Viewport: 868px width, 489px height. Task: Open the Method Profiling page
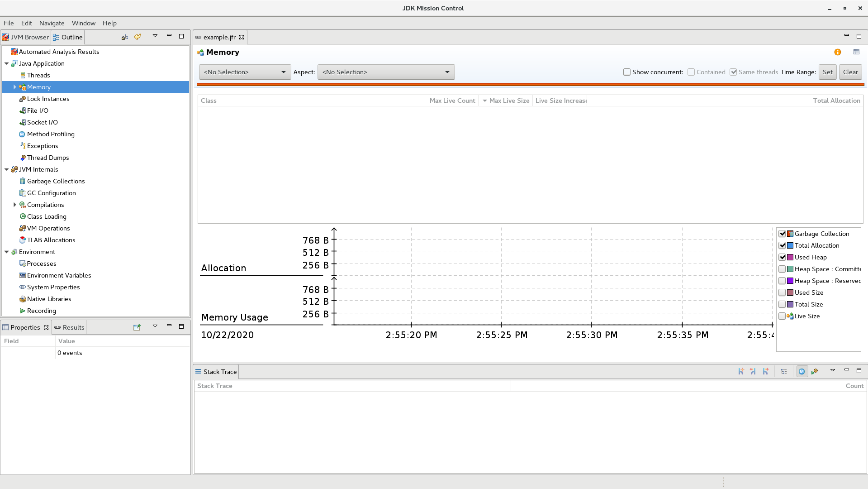[x=51, y=134]
